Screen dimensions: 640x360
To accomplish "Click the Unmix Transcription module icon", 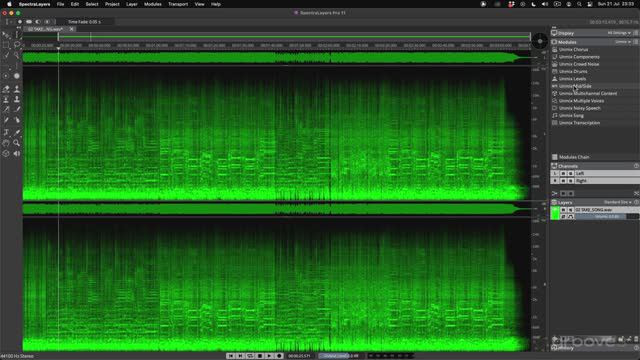I will 555,123.
